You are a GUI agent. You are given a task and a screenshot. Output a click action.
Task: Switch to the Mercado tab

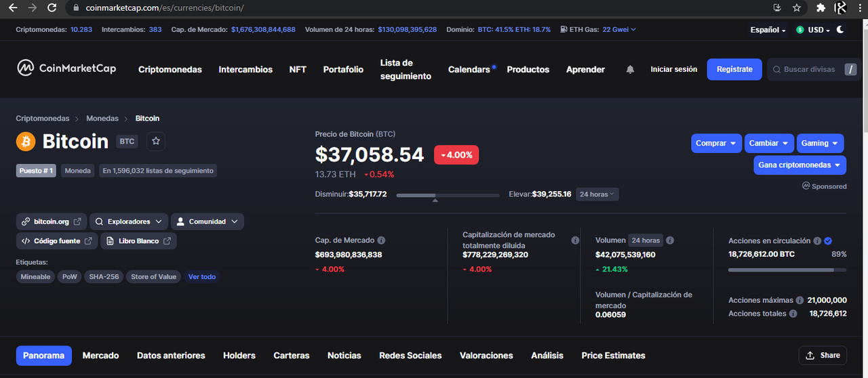[x=100, y=356]
